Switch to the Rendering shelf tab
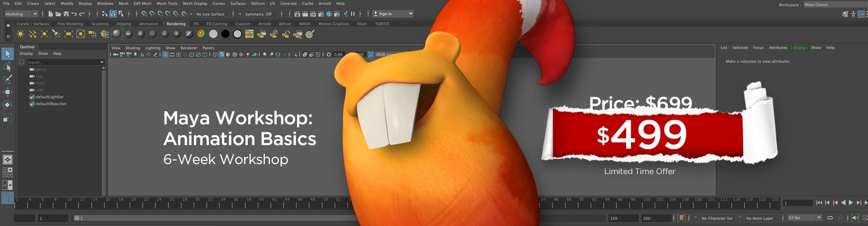Screen dimensions: 868x226 (x=176, y=24)
